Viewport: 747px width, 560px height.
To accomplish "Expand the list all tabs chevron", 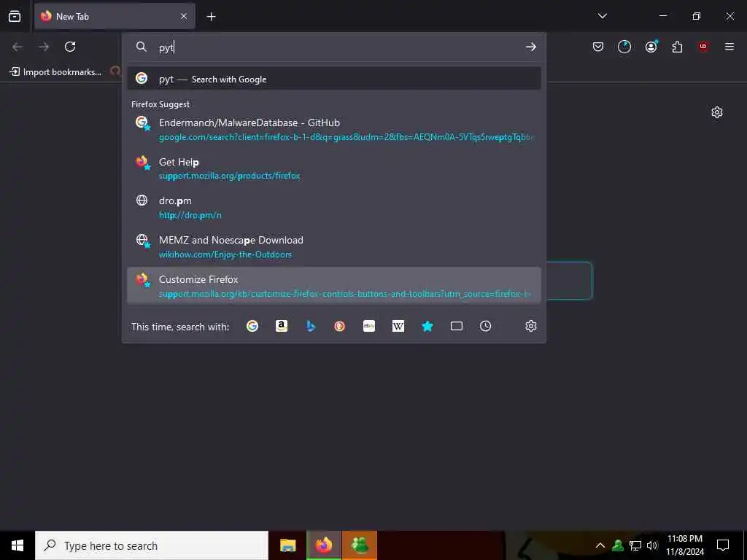I will 602,16.
